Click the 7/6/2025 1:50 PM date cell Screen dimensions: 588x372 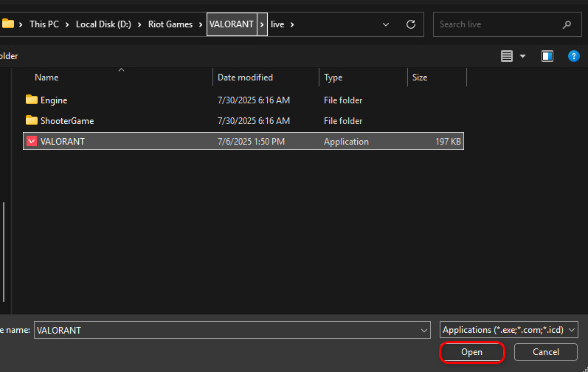252,142
